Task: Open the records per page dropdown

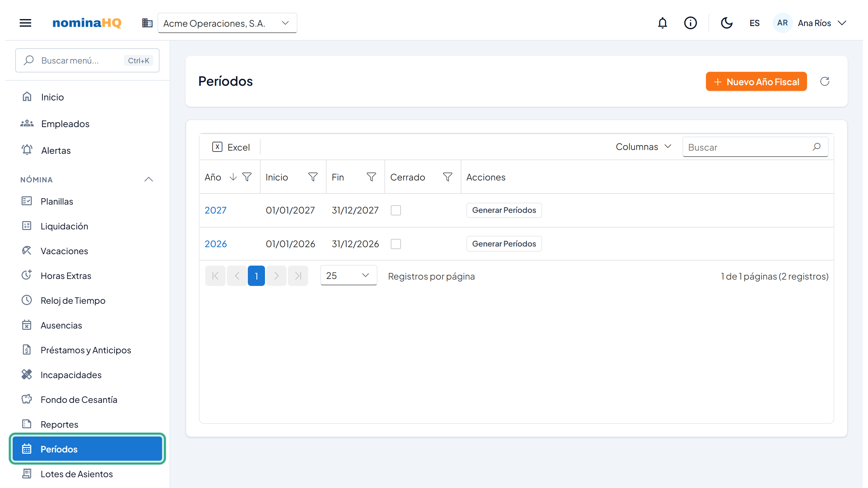Action: point(349,276)
